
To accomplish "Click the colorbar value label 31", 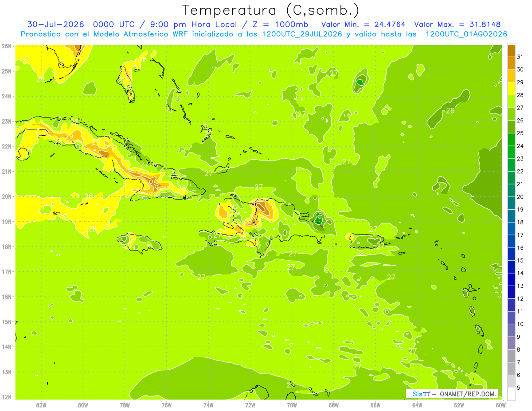I will [x=520, y=57].
